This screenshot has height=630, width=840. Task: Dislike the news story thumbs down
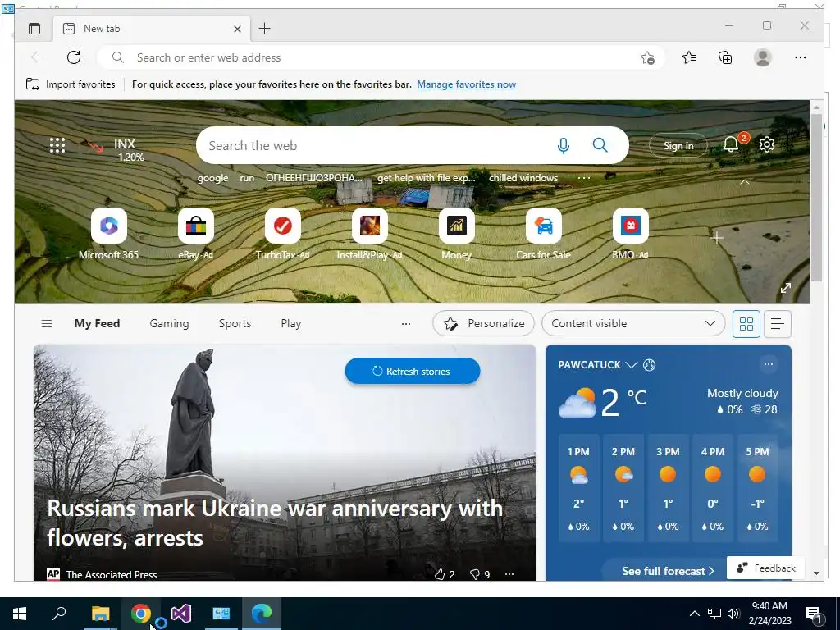click(475, 574)
